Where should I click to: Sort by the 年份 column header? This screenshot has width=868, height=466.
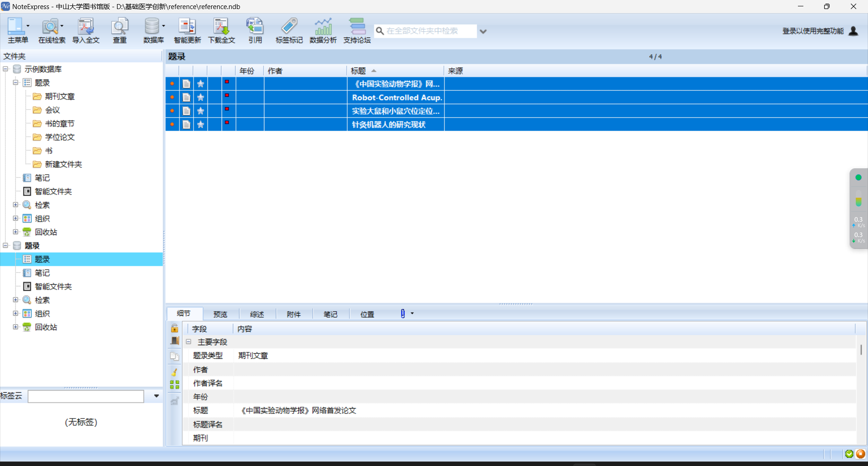pos(250,71)
